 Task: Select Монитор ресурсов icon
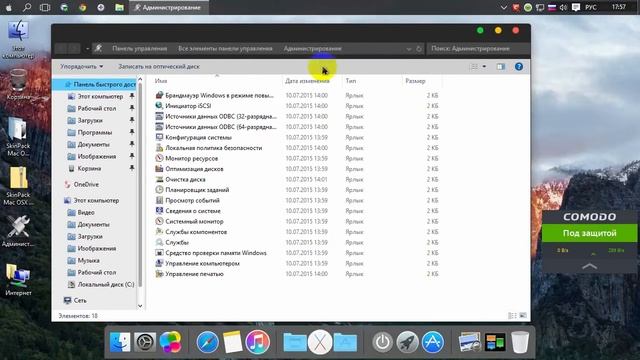pos(159,158)
